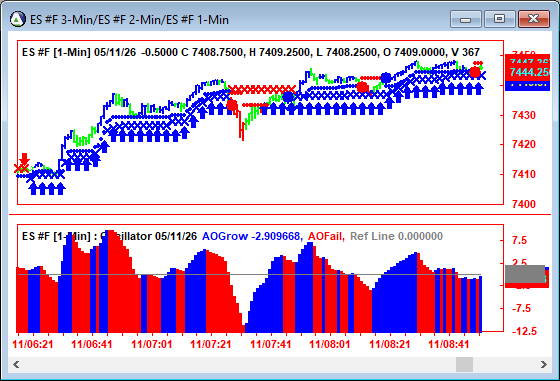Click the ES #F [1-Min] price chart header text
This screenshot has width=560, height=381.
(250, 52)
